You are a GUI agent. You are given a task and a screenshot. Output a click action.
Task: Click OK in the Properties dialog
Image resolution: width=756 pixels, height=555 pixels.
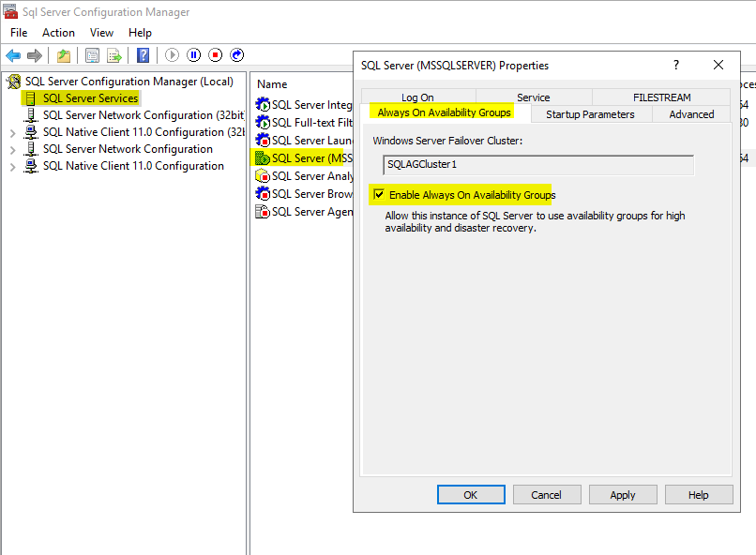coord(471,495)
